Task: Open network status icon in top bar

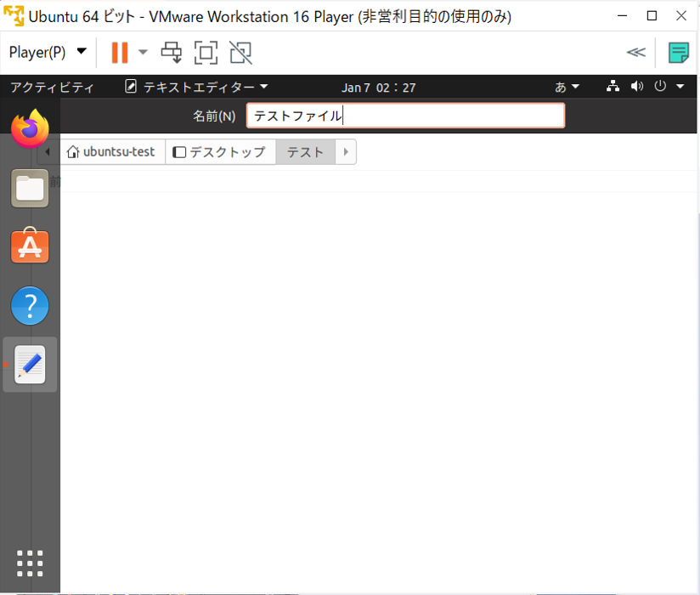Action: (x=613, y=86)
